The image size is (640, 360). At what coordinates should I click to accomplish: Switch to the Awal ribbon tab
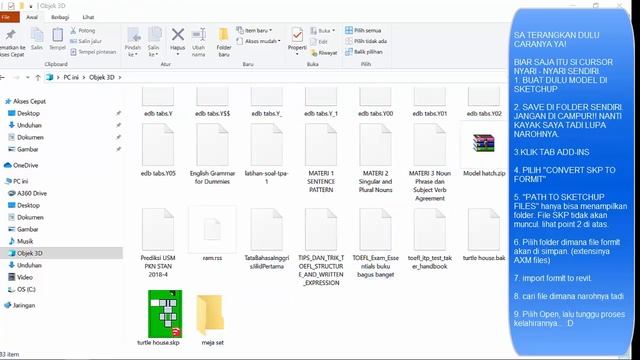(x=32, y=17)
